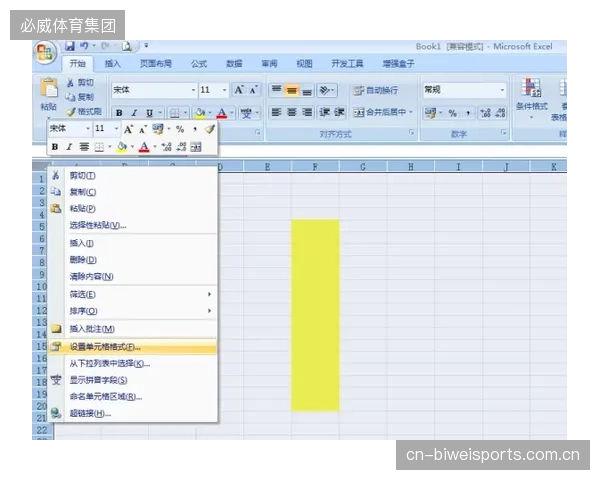Image resolution: width=600 pixels, height=480 pixels.
Task: Click mini toolbar font name box 宋体
Action: [x=70, y=129]
